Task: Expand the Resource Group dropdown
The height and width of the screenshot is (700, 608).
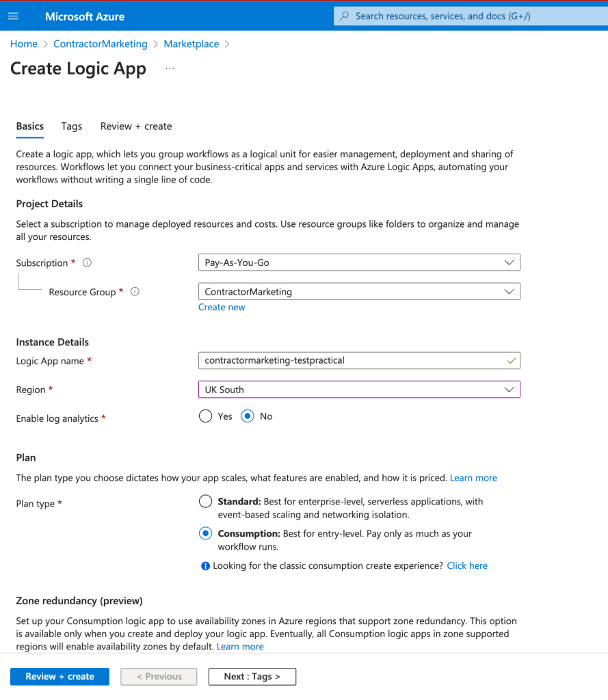Action: (359, 291)
